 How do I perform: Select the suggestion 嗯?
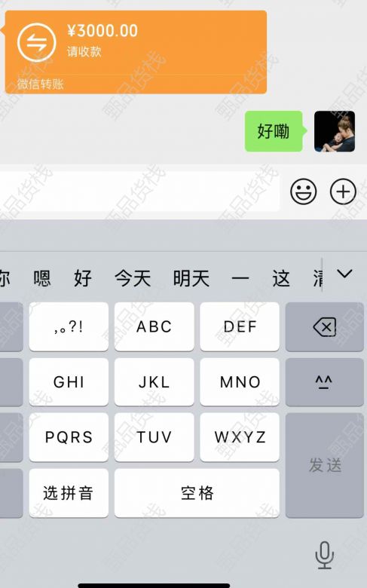click(x=42, y=278)
